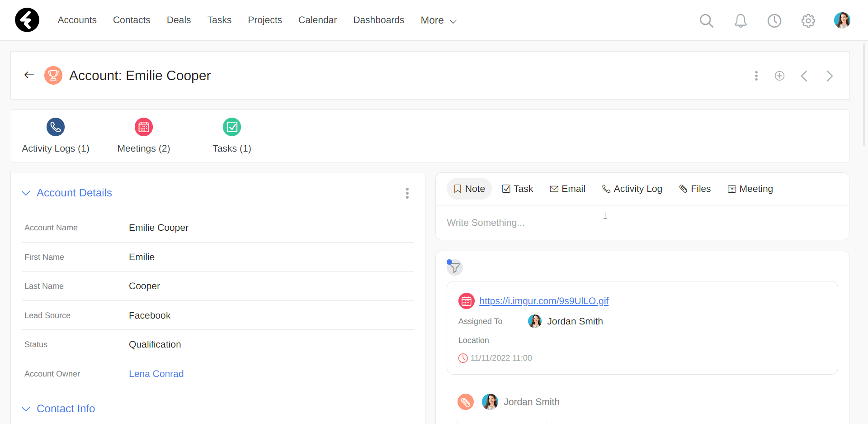The image size is (868, 424).
Task: Switch to the Files tab
Action: [x=695, y=189]
